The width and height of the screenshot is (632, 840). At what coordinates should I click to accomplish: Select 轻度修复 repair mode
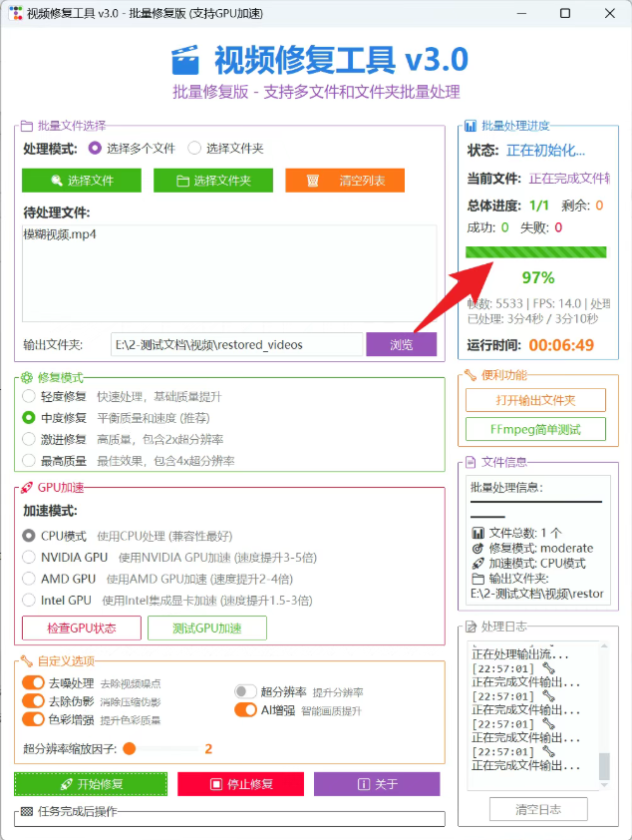coord(30,396)
